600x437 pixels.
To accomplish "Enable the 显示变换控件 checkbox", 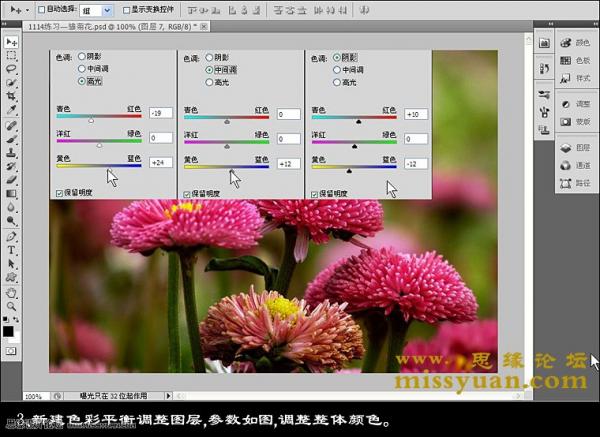I will tap(125, 9).
